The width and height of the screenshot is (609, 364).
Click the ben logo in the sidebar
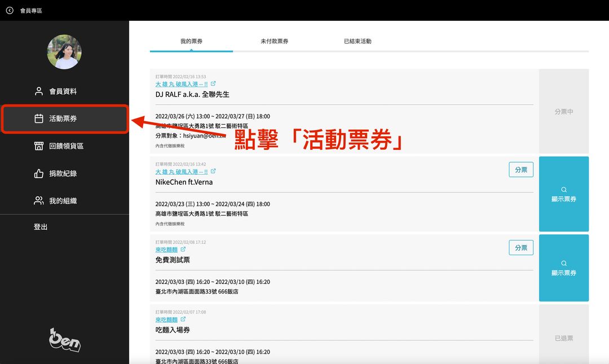[64, 339]
